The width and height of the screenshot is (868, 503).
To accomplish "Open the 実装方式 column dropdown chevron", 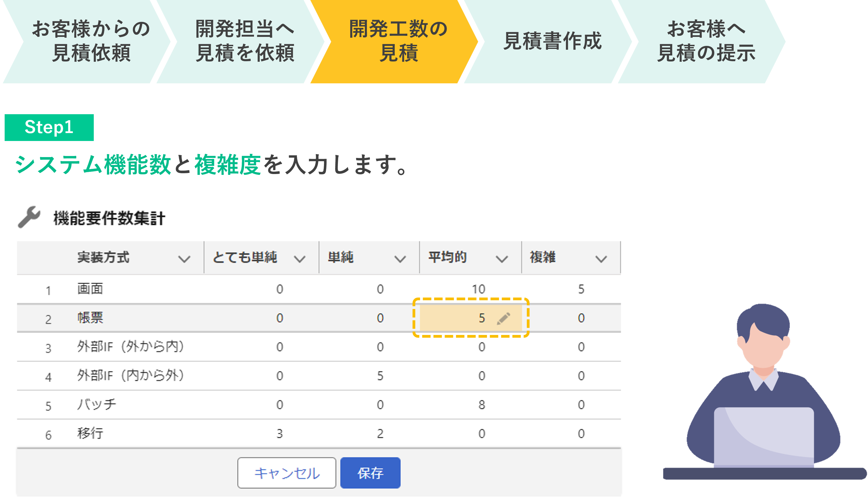I will [184, 259].
